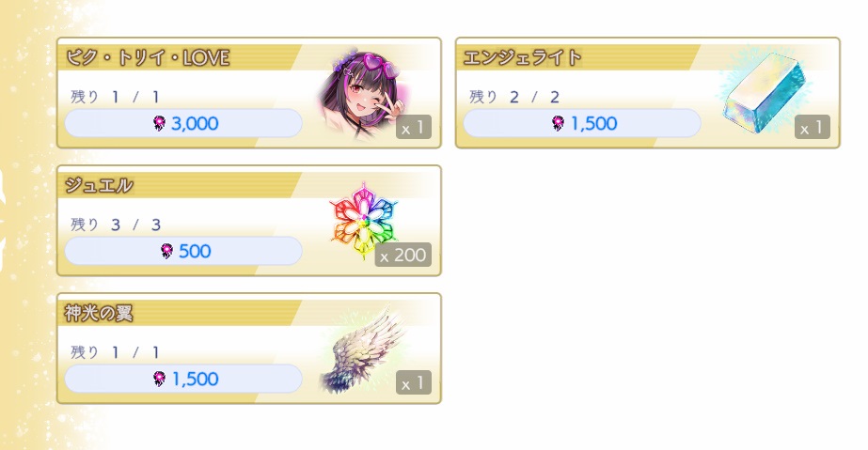Select the ビク・トリイ・LOVE title header
Image resolution: width=868 pixels, height=450 pixels.
pyautogui.click(x=148, y=57)
